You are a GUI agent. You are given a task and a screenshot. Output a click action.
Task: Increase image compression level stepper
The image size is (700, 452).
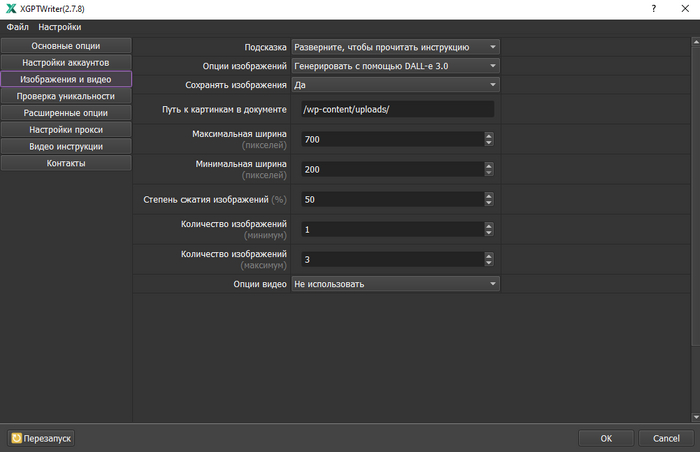coord(489,196)
